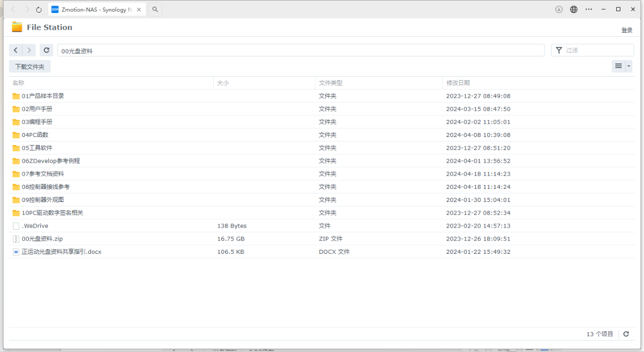644x352 pixels.
Task: Click the 00光盘资料 path field
Action: point(301,50)
